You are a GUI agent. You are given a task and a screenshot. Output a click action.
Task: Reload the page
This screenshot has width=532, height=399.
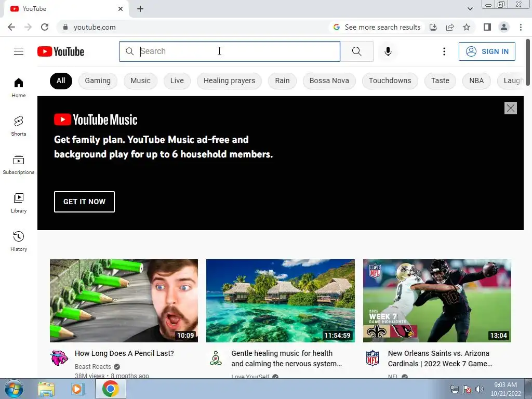pyautogui.click(x=45, y=27)
